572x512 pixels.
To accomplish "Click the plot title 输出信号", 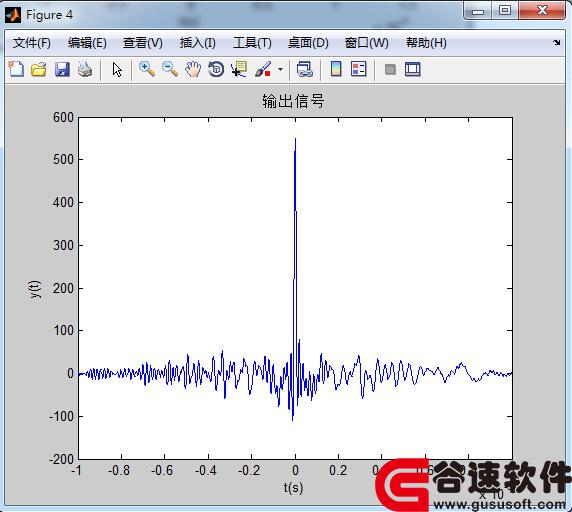I will (x=293, y=101).
